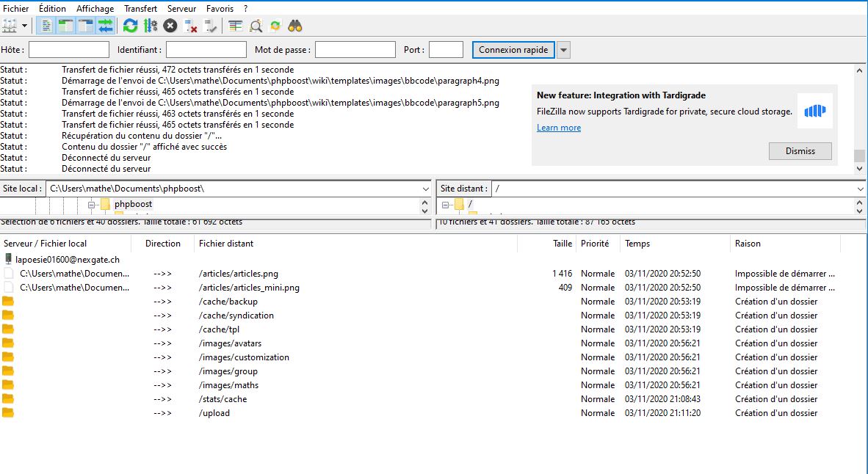Open the Transfert menu
This screenshot has height=474, width=868.
click(x=140, y=8)
